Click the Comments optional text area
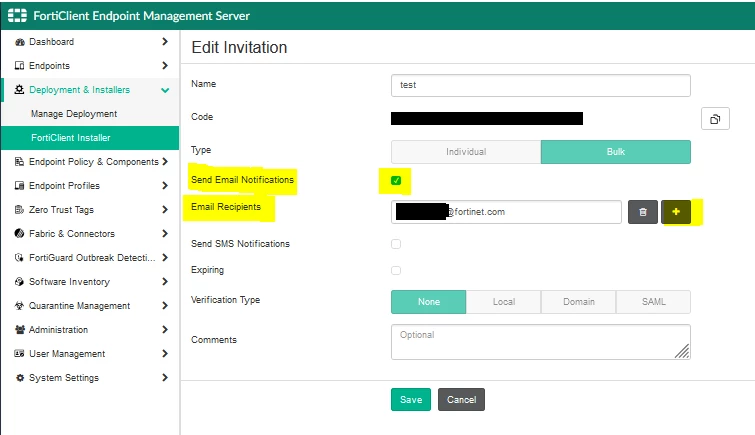 pos(541,342)
